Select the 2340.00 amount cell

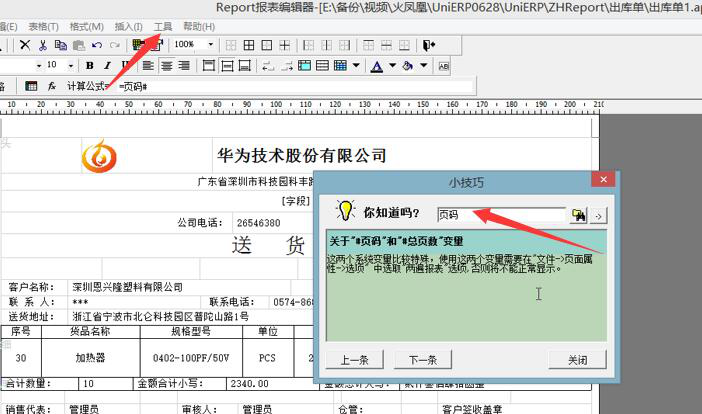[x=249, y=384]
